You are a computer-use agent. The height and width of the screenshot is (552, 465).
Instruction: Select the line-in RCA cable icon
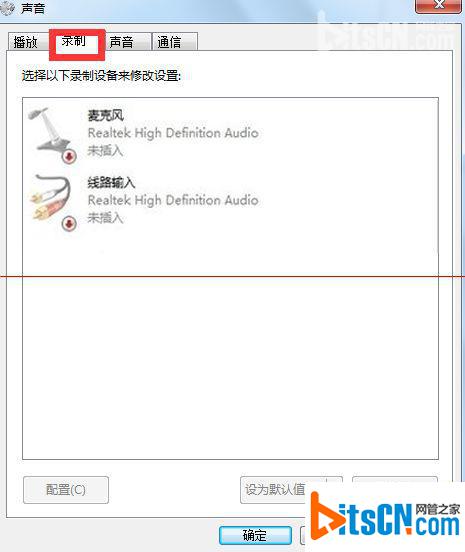coord(52,202)
